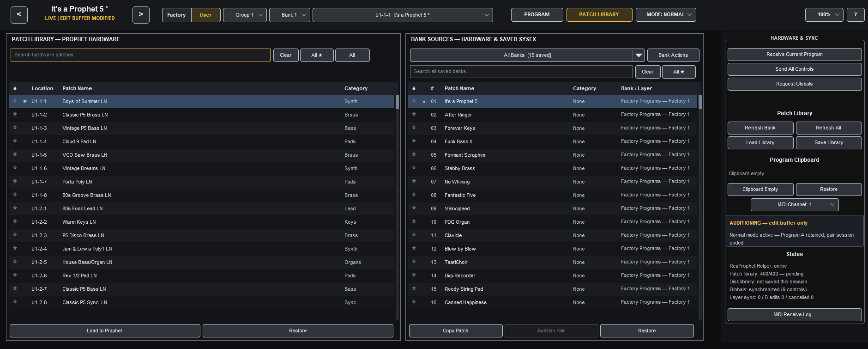This screenshot has width=868, height=349.
Task: Star the Velocipeed saved patch
Action: (414, 208)
